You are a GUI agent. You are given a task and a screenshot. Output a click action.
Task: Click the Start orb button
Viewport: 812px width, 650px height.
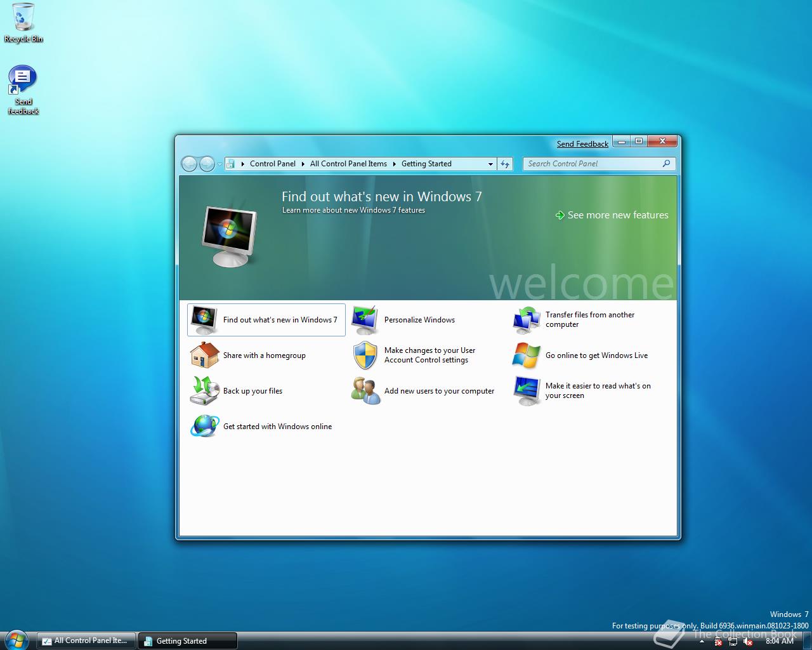click(x=16, y=639)
